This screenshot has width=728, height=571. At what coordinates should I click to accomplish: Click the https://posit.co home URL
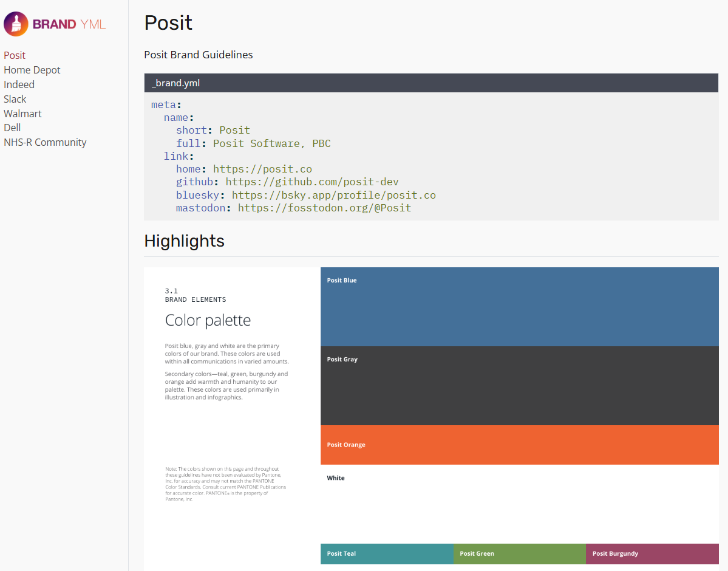pos(262,169)
